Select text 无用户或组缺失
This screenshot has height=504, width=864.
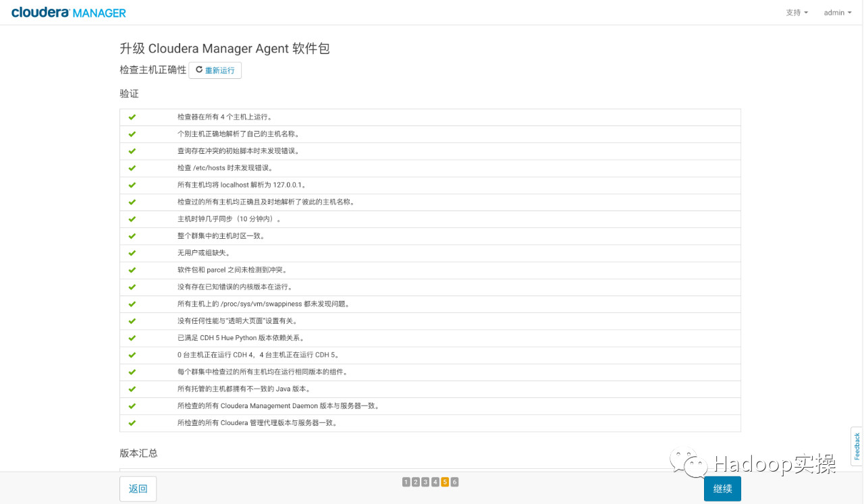pyautogui.click(x=204, y=253)
